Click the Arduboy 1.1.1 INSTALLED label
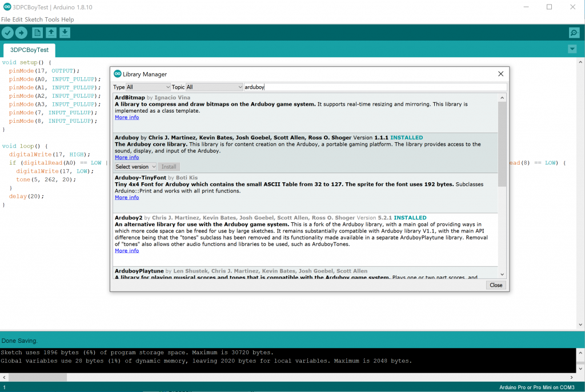 406,137
